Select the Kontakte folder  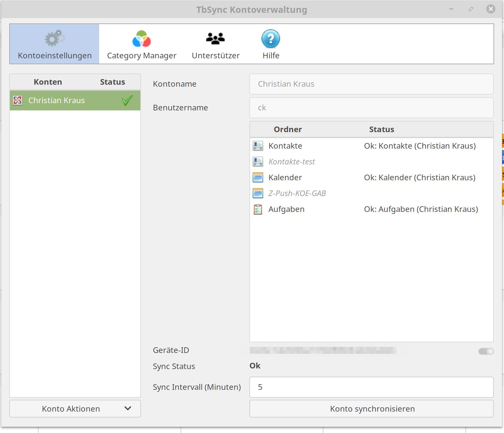[x=372, y=146]
